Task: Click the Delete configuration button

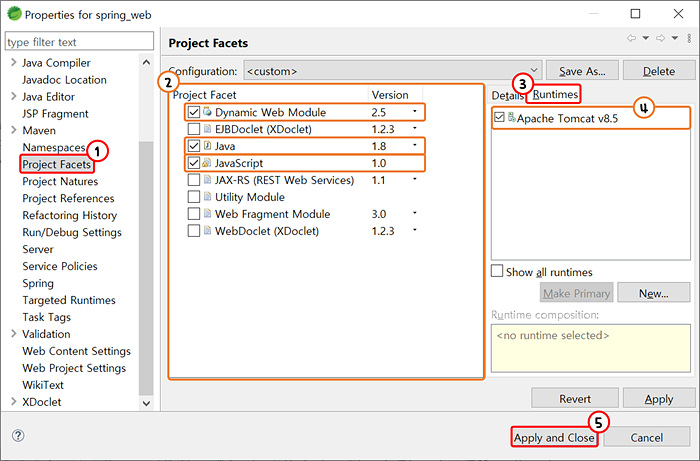Action: pos(659,71)
